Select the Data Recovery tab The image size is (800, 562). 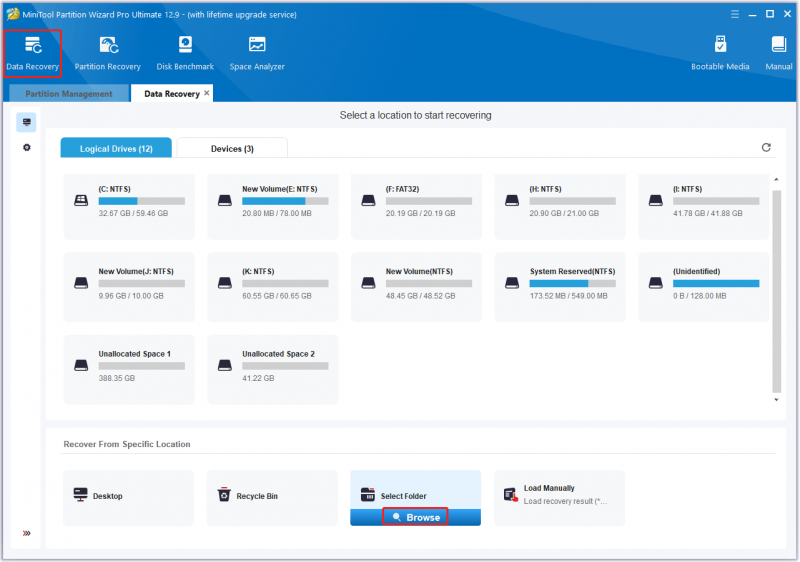171,94
